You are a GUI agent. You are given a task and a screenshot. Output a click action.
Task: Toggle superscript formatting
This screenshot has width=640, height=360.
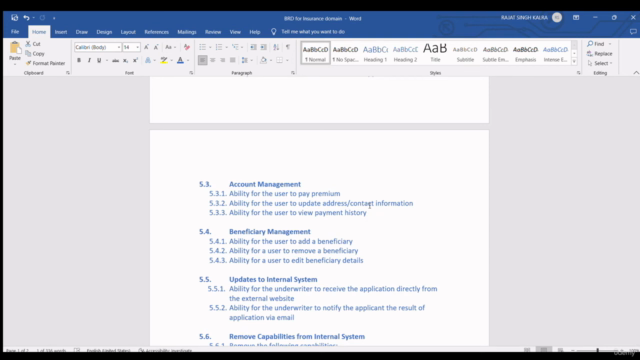[x=135, y=60]
